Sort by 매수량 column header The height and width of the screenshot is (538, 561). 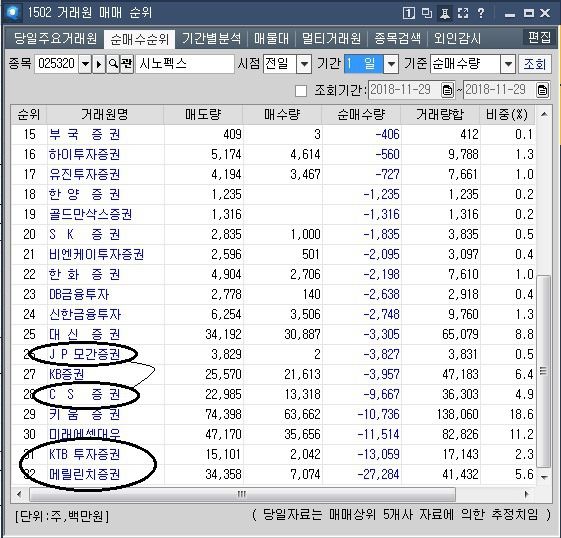(282, 115)
